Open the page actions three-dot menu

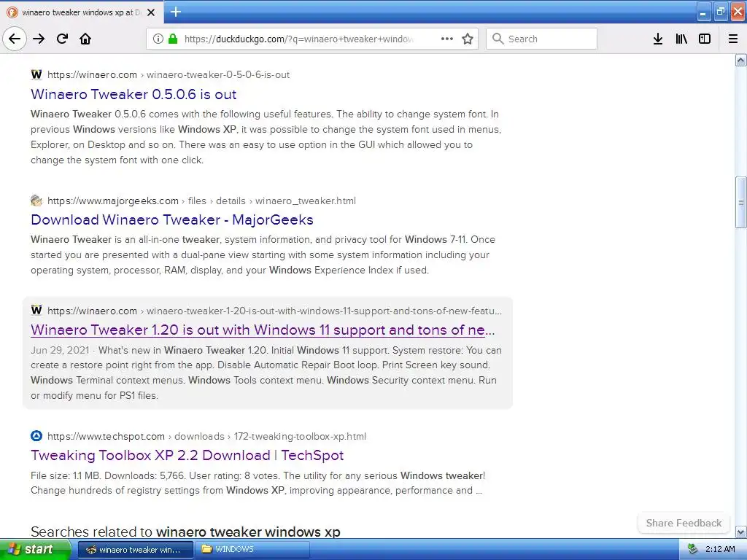tap(447, 39)
